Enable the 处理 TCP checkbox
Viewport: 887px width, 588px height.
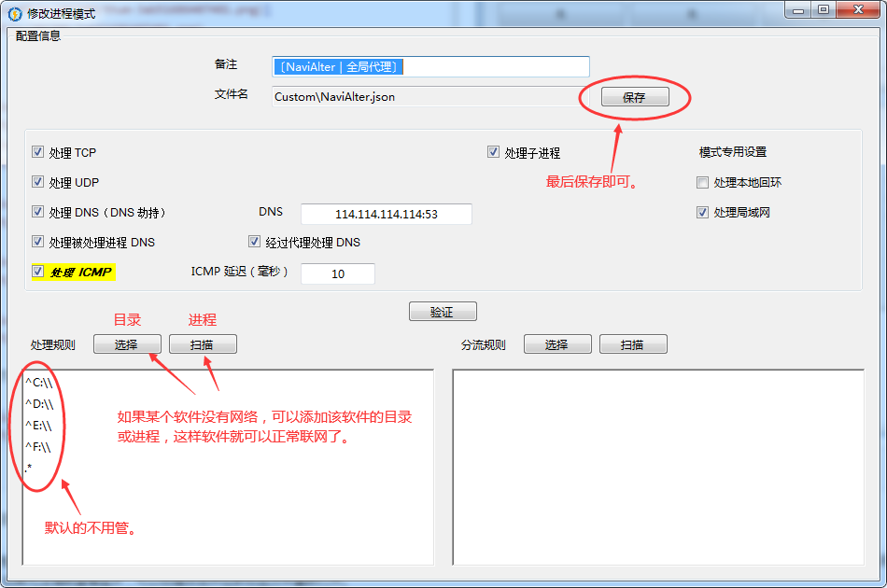tap(38, 152)
